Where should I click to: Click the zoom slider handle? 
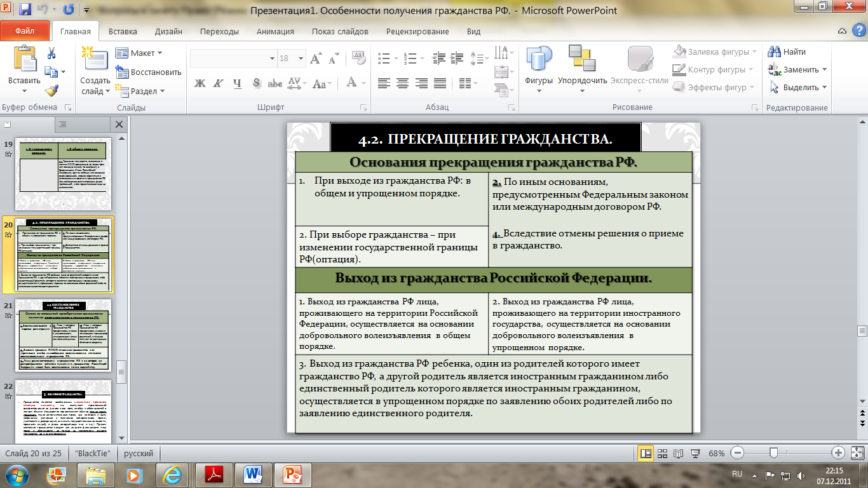point(773,453)
